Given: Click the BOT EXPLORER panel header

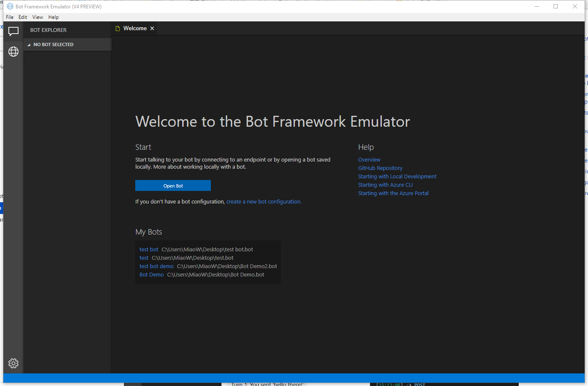Looking at the screenshot, I should tap(48, 30).
